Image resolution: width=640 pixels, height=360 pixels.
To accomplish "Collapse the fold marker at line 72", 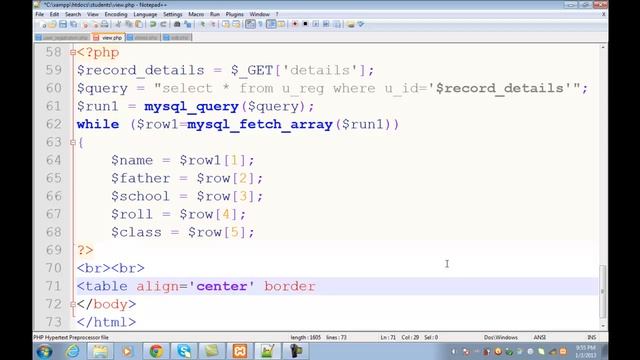I will tap(73, 304).
